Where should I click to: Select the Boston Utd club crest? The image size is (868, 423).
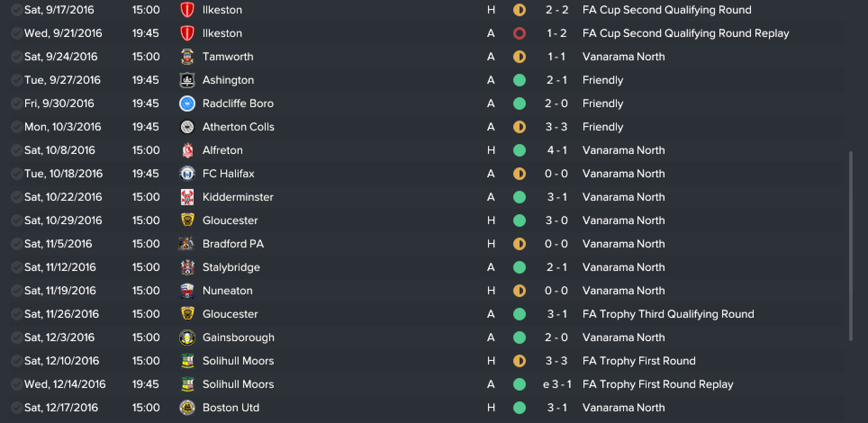pyautogui.click(x=187, y=408)
